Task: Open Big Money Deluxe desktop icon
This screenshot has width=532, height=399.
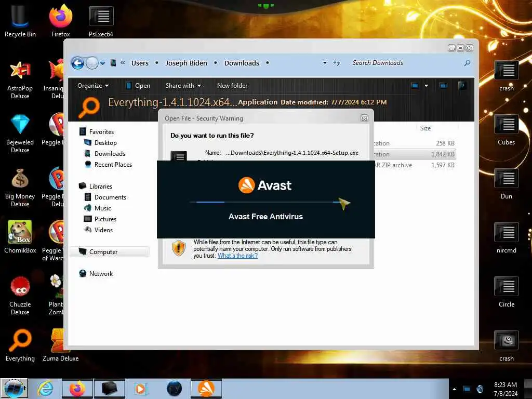Action: click(x=20, y=188)
